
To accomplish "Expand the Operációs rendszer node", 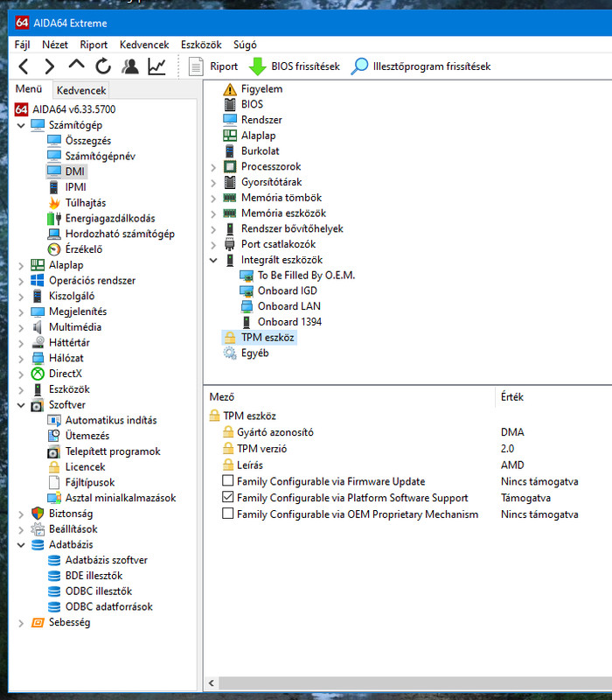I will (20, 281).
